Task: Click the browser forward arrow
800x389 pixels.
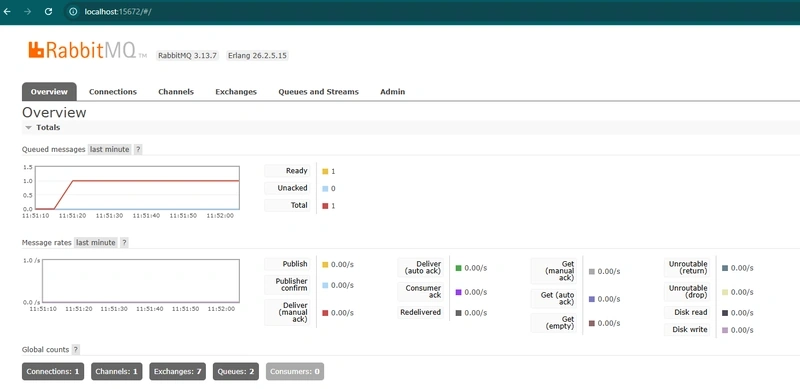Action: point(28,11)
